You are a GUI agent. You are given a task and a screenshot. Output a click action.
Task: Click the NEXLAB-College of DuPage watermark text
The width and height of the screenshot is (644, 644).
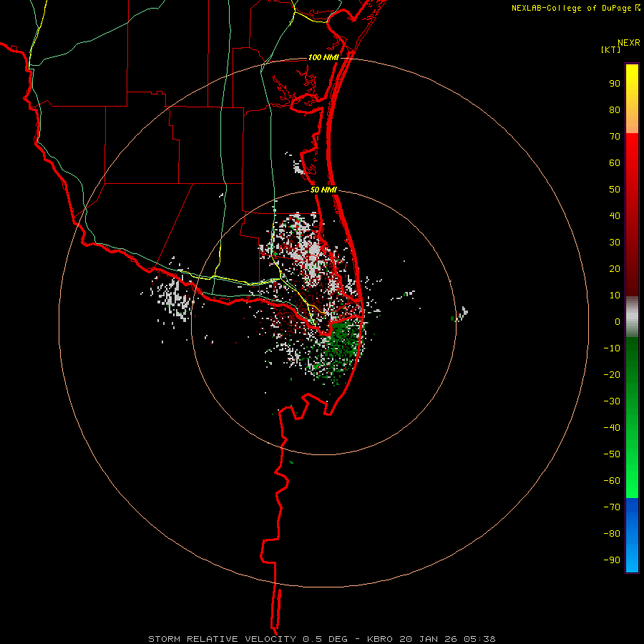point(576,8)
